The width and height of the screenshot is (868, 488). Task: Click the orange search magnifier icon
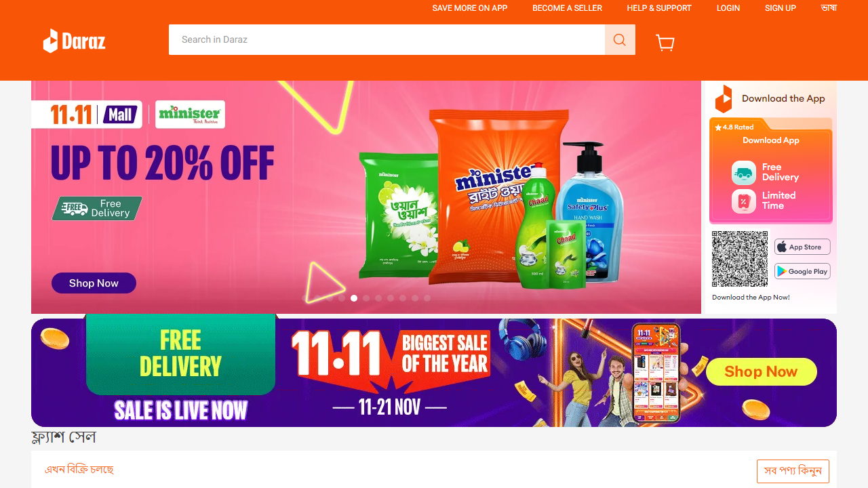620,40
